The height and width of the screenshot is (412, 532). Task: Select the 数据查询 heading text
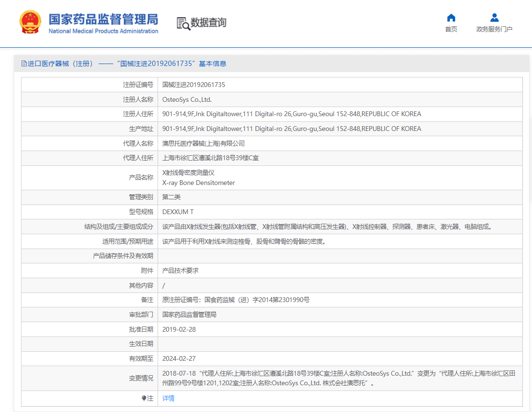[x=208, y=22]
